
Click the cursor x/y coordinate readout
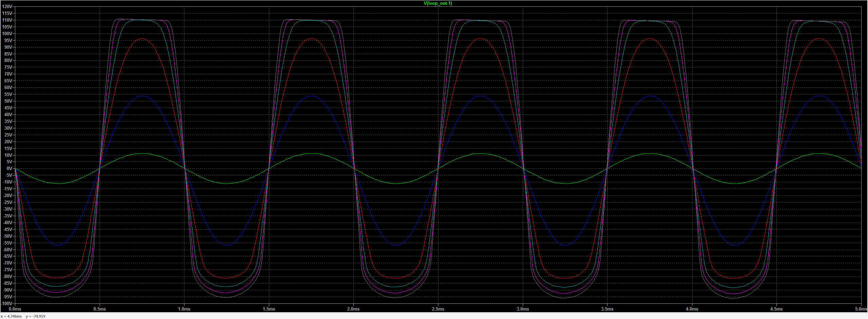(x=23, y=316)
